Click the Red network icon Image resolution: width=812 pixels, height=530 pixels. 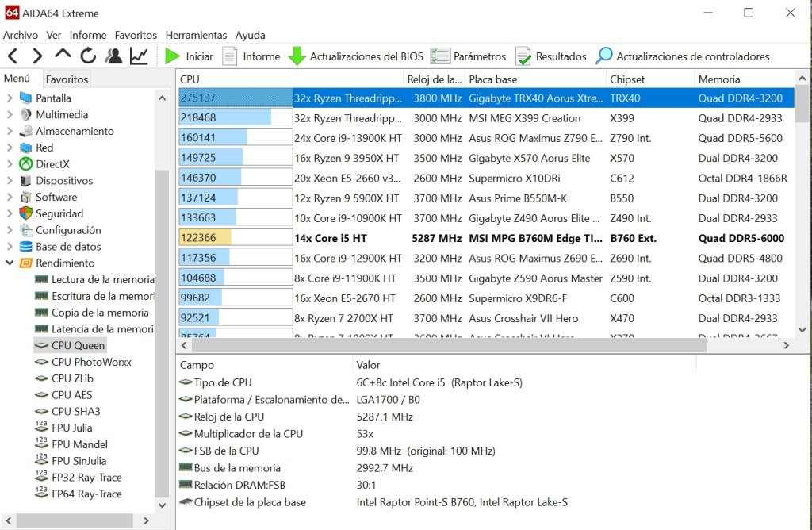click(25, 148)
